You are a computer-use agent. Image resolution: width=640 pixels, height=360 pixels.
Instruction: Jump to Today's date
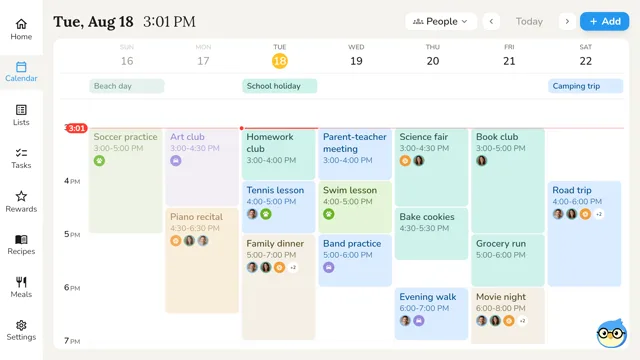[x=529, y=21]
